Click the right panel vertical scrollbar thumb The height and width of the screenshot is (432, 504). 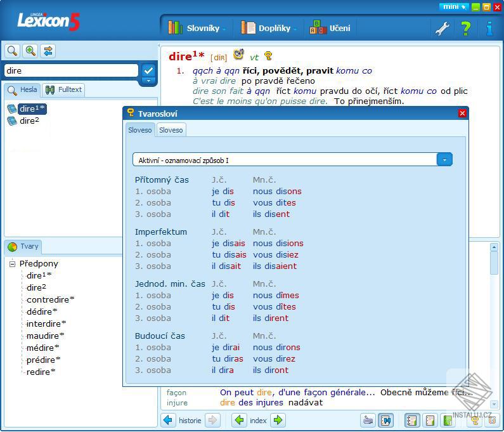tap(494, 263)
